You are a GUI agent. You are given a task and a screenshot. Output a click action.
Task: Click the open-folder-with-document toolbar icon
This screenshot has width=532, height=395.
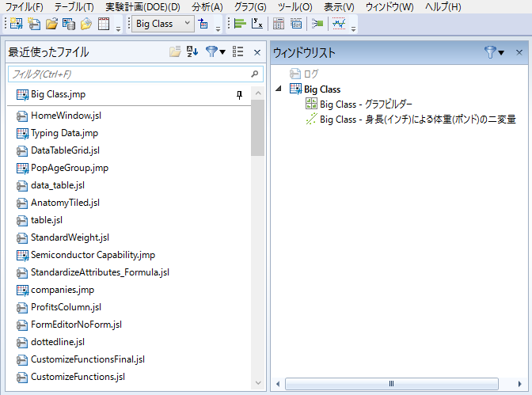[86, 24]
